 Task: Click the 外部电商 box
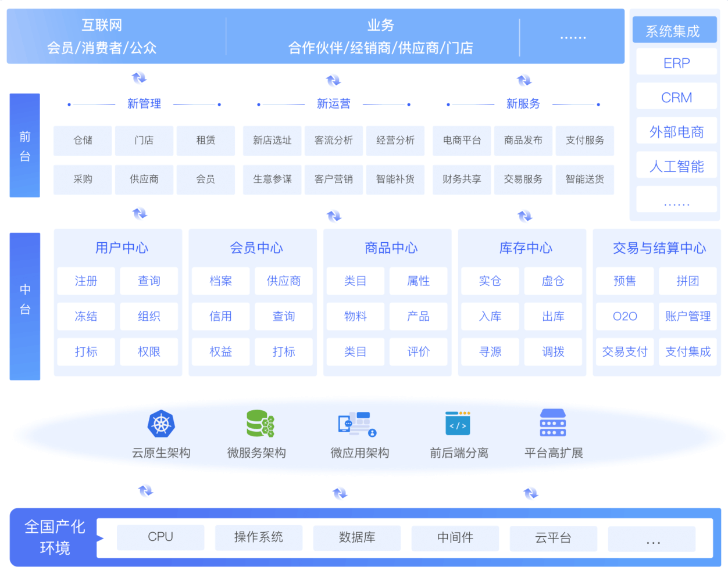pos(676,132)
